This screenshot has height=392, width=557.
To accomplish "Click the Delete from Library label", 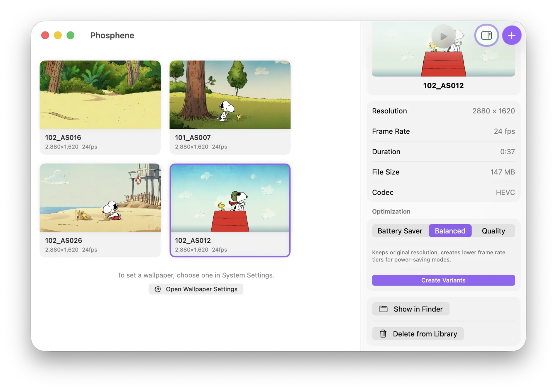I will [x=425, y=334].
